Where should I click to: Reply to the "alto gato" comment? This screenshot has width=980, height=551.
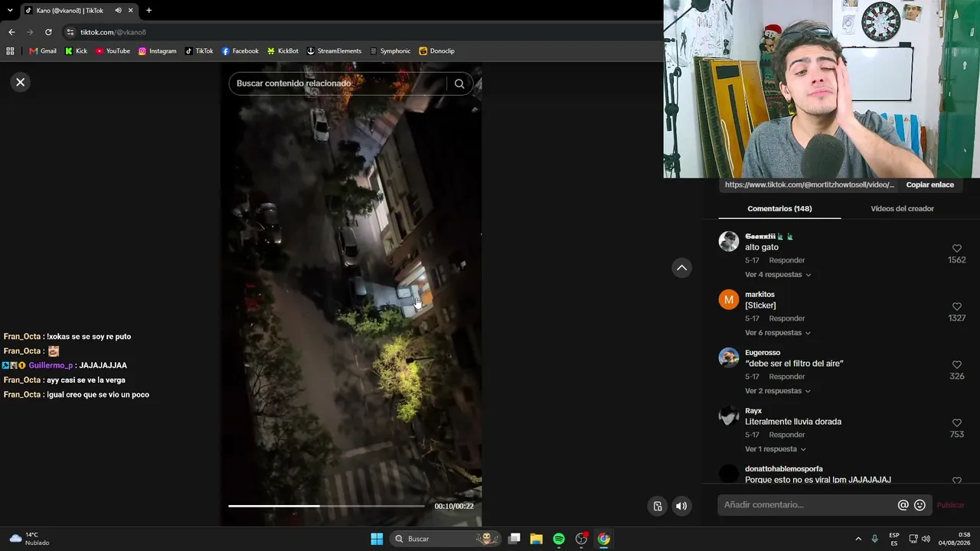click(787, 260)
